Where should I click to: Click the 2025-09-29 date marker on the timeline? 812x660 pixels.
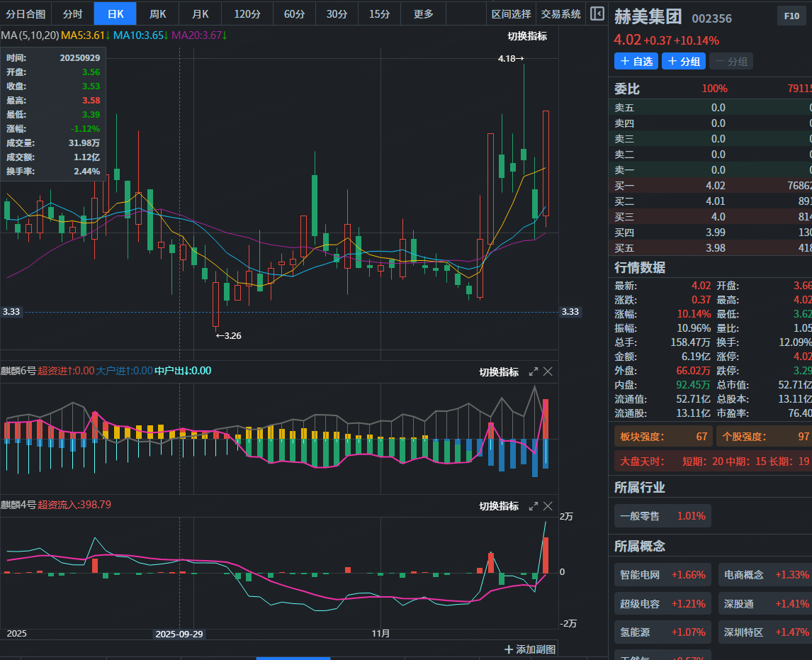(179, 634)
